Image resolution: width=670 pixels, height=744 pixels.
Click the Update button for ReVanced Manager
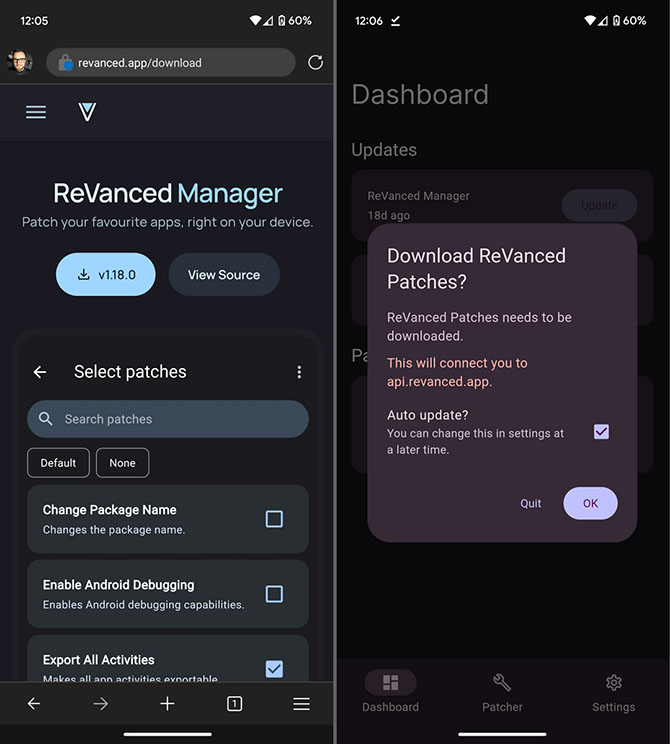point(599,205)
